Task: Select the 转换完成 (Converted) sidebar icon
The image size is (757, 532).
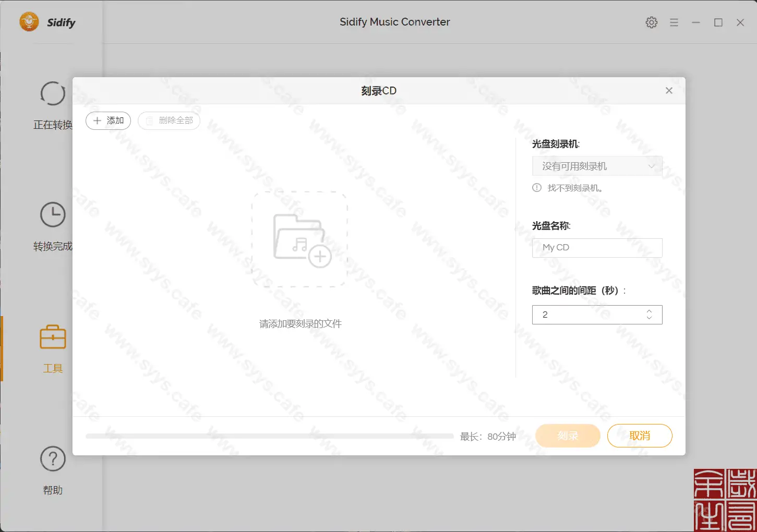Action: (x=52, y=214)
